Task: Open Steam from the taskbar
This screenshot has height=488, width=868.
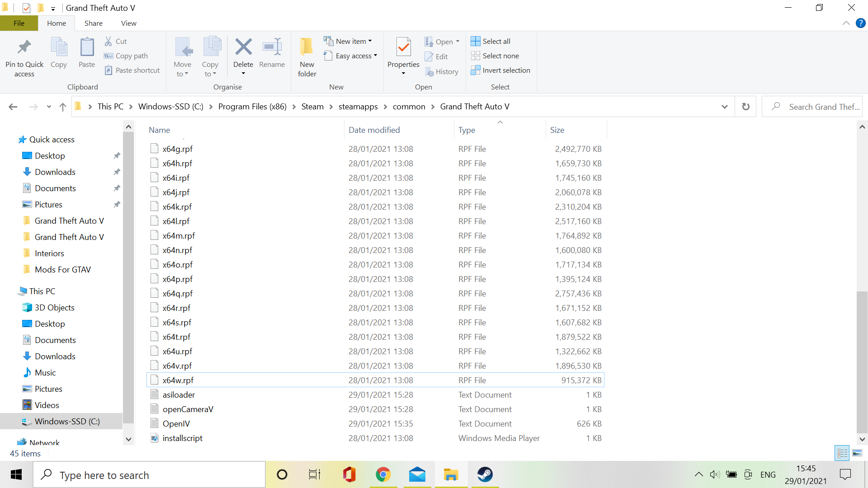Action: pyautogui.click(x=485, y=474)
